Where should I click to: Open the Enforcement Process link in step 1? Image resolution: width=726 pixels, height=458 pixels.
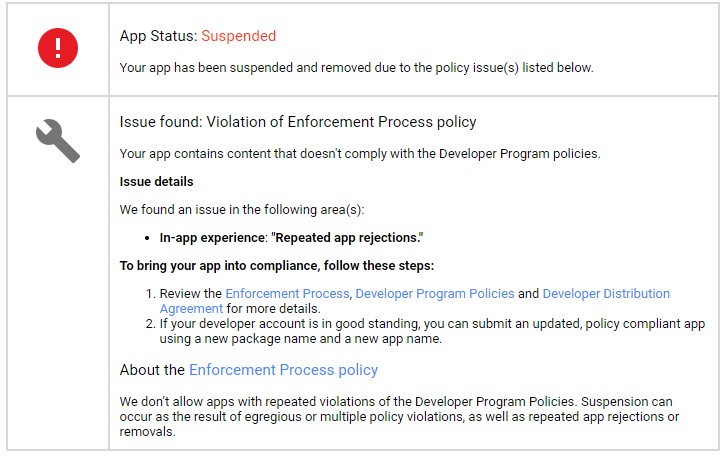[x=287, y=294]
